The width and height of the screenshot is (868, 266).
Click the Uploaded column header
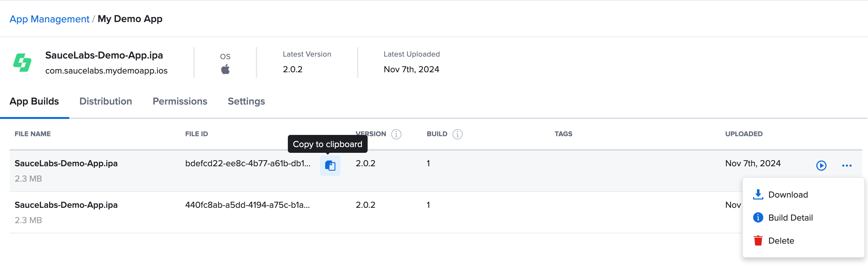point(743,134)
